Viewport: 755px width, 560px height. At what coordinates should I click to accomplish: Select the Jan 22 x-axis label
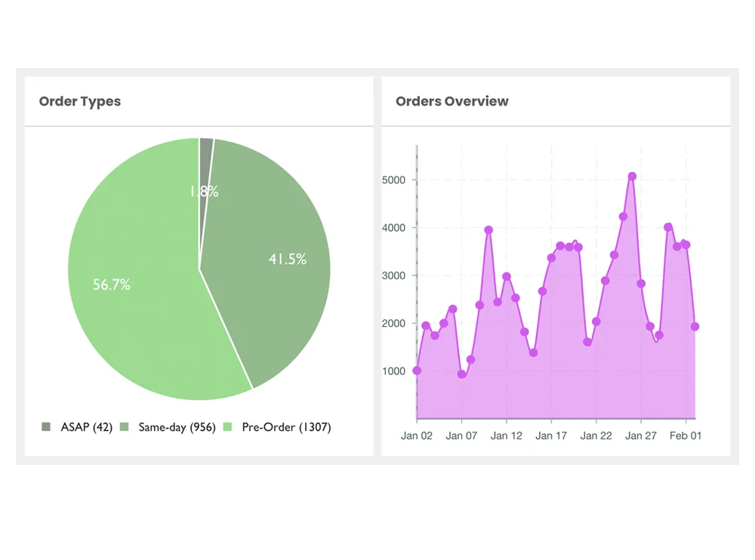pyautogui.click(x=596, y=435)
